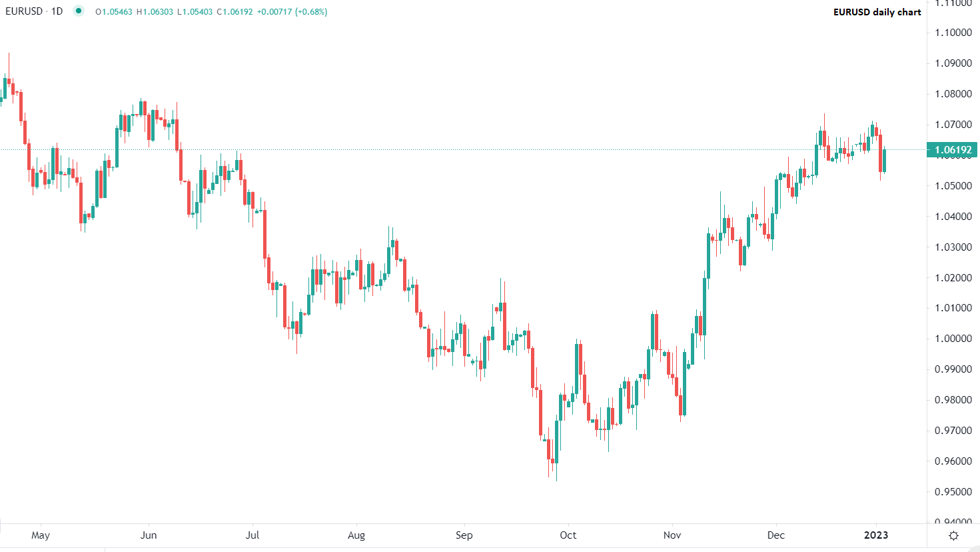Select the 1D interval label

[x=57, y=11]
